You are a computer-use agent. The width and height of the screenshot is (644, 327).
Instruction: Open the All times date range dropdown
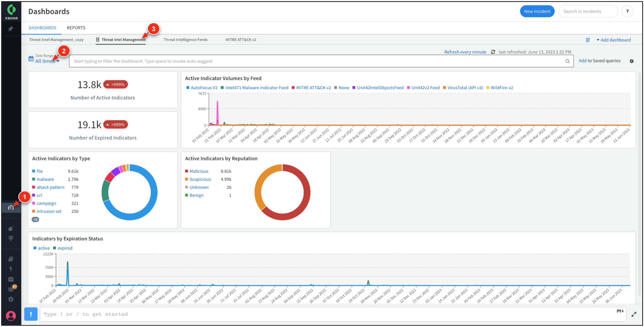click(47, 61)
